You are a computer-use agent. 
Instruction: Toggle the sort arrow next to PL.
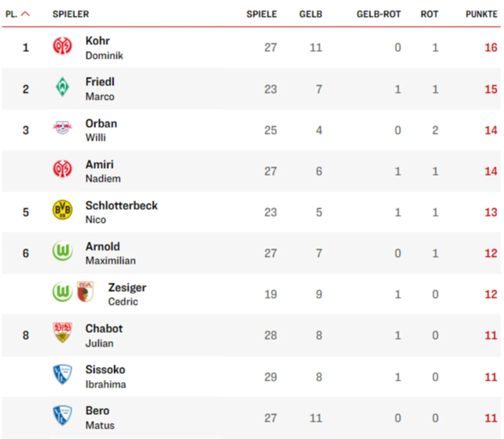point(25,14)
